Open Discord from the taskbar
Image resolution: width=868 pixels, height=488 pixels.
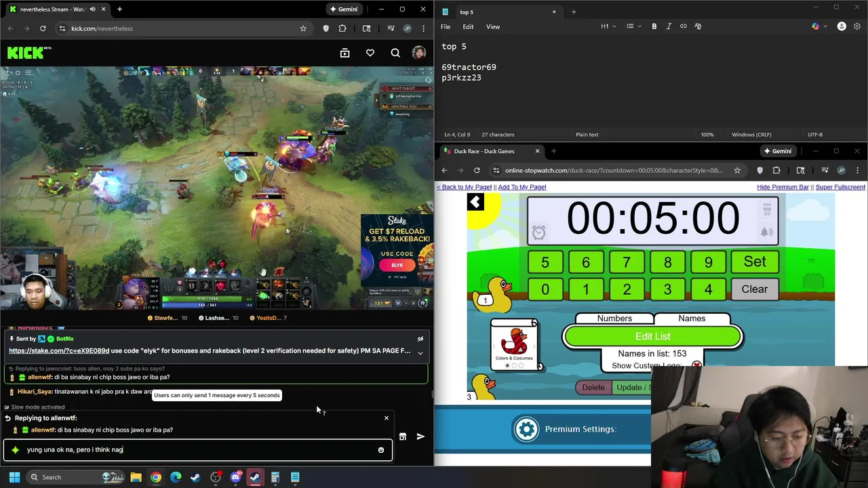point(235,477)
